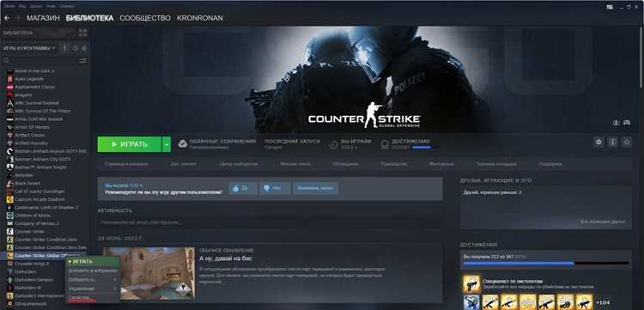Open the game info icon
Viewport: 644px width, 310px height.
(612, 142)
